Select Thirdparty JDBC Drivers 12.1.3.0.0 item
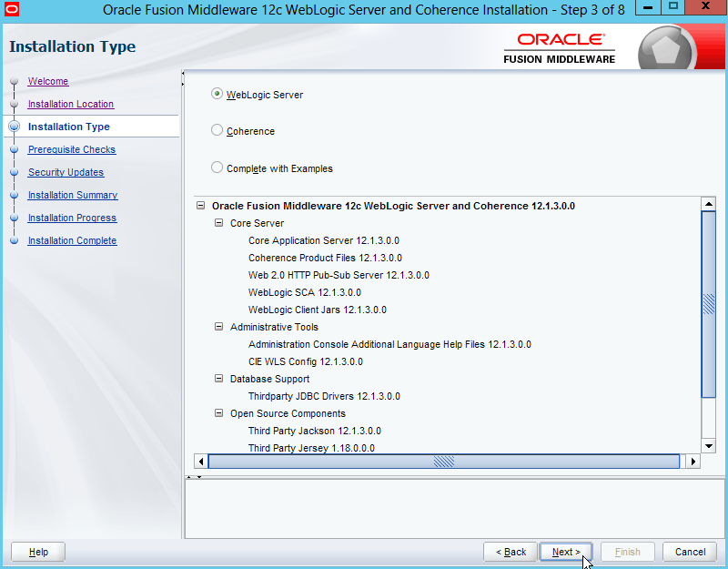 (x=324, y=396)
